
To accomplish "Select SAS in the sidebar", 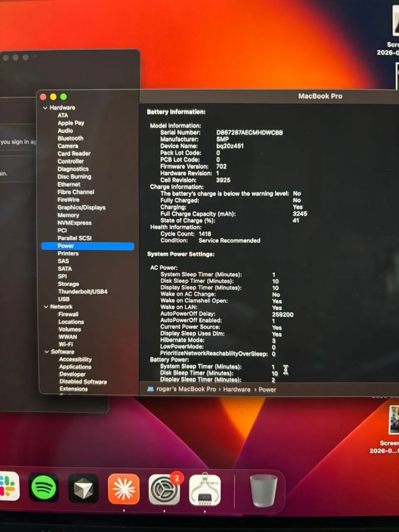I will (x=63, y=261).
